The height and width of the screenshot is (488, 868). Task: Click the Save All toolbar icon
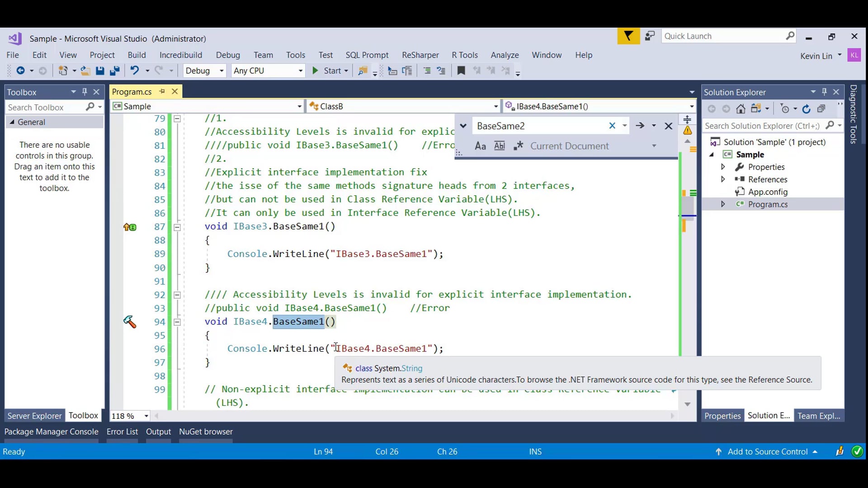pos(114,71)
